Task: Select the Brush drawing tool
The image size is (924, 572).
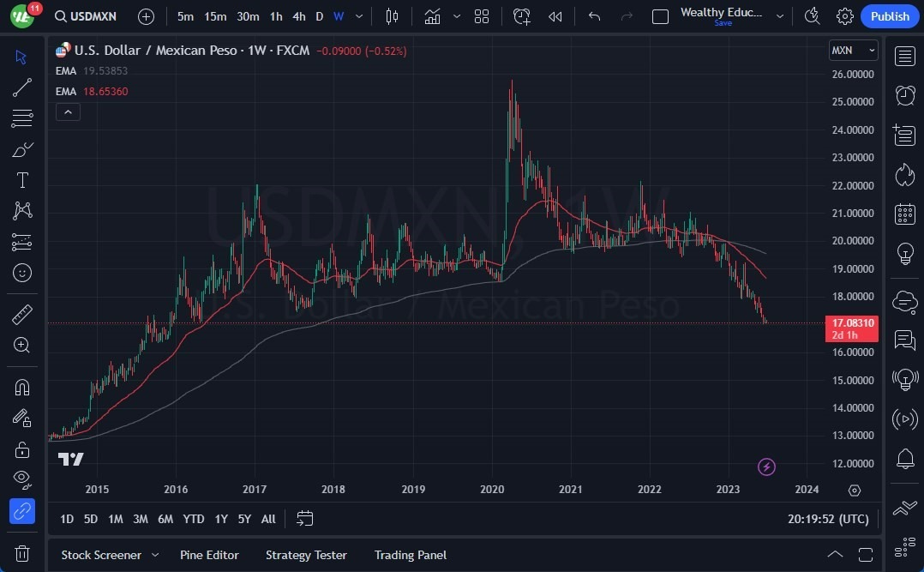Action: (x=21, y=148)
